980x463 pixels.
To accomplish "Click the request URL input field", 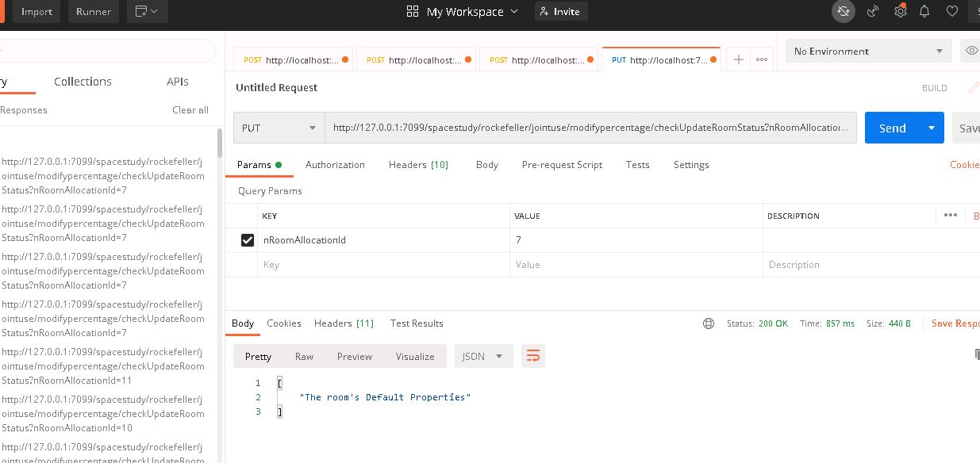I will (590, 128).
